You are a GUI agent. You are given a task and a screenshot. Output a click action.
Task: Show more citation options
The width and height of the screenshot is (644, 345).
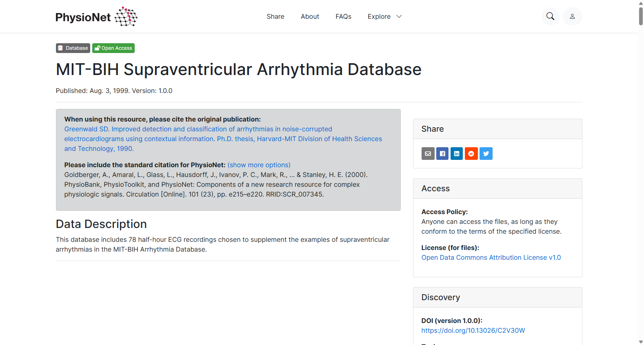[259, 165]
